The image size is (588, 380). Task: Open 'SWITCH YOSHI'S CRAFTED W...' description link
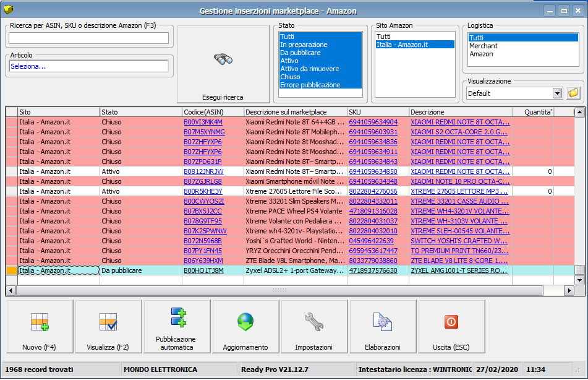(459, 241)
